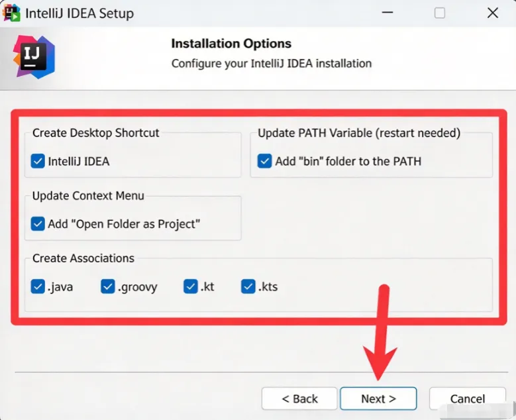Click the disabled maximize window button
Screen dimensions: 516x420
(440, 13)
